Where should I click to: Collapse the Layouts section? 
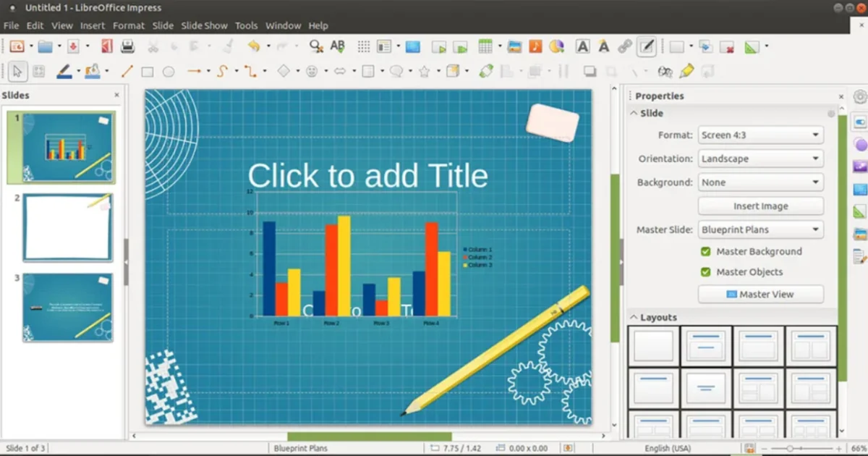point(634,318)
